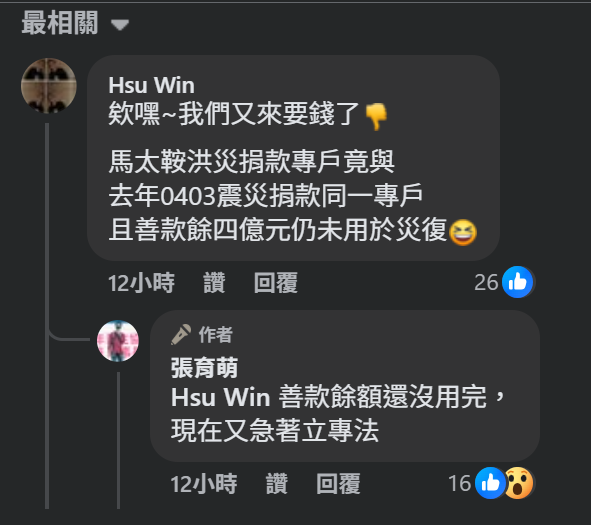Open the 最相關 comment sort dropdown
This screenshot has width=591, height=525.
pyautogui.click(x=75, y=23)
